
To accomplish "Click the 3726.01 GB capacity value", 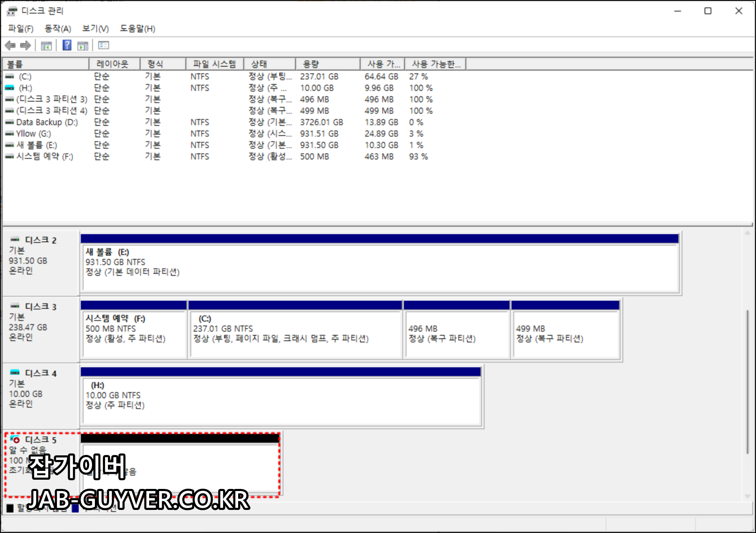I will (322, 123).
